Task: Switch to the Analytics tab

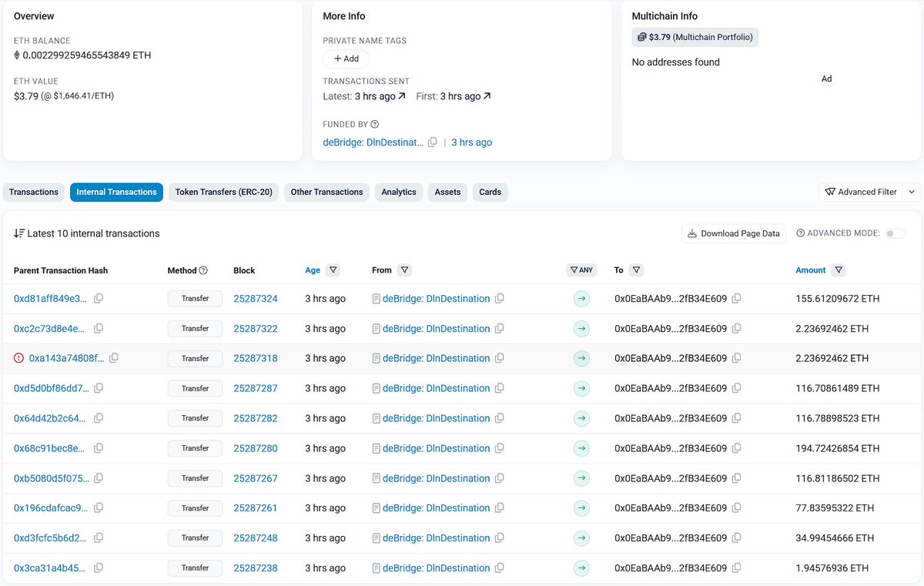Action: click(x=399, y=192)
